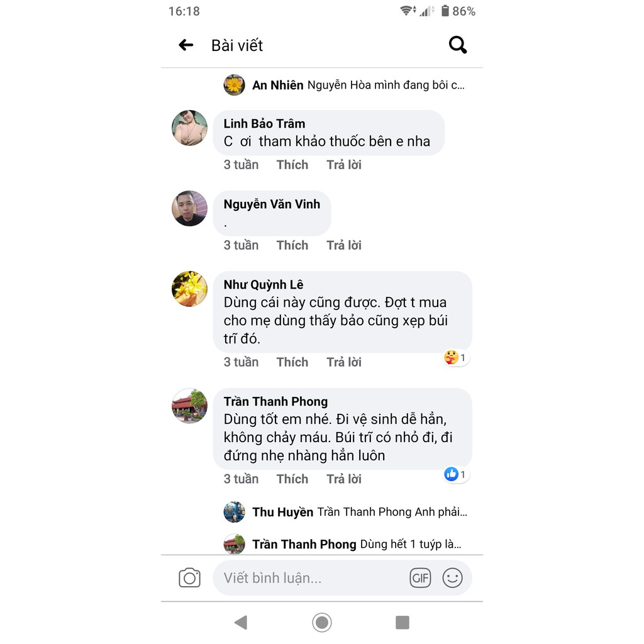Screen dimensions: 644x644
Task: Tap the Android recent apps square
Action: pyautogui.click(x=402, y=622)
